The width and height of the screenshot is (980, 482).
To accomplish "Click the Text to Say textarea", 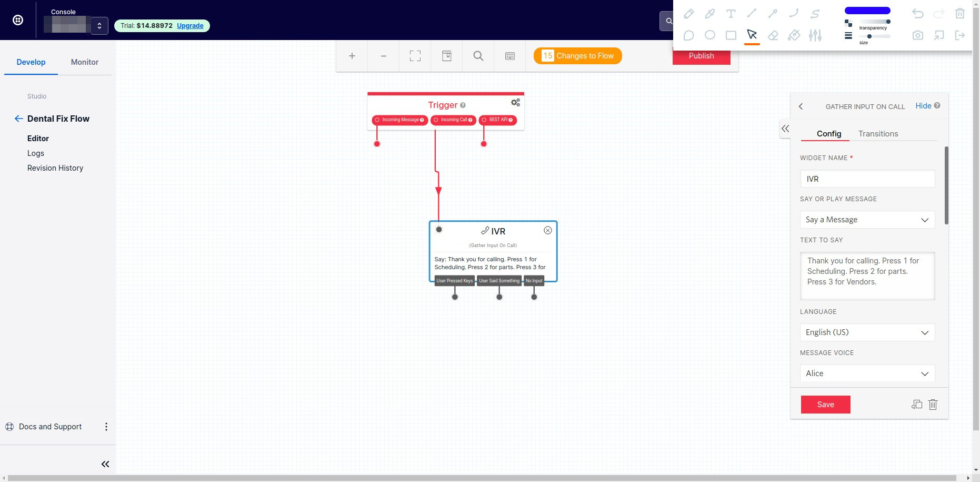I will tap(867, 276).
